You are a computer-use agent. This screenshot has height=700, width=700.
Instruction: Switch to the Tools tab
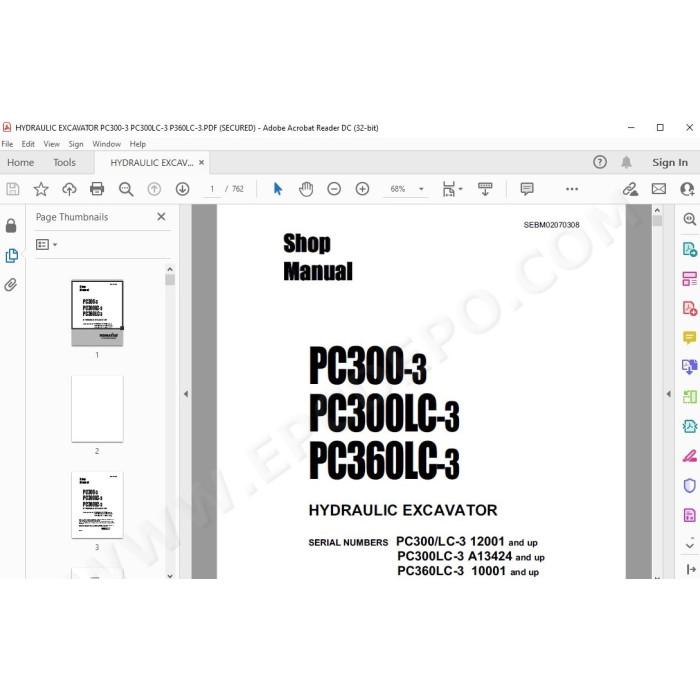click(64, 162)
